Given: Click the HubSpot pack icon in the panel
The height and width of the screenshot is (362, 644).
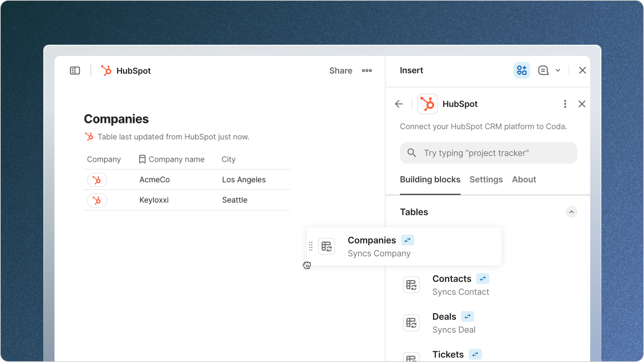Looking at the screenshot, I should point(427,104).
